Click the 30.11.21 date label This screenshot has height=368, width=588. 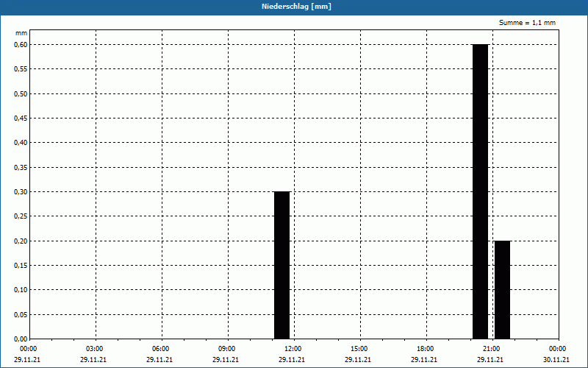coord(556,360)
